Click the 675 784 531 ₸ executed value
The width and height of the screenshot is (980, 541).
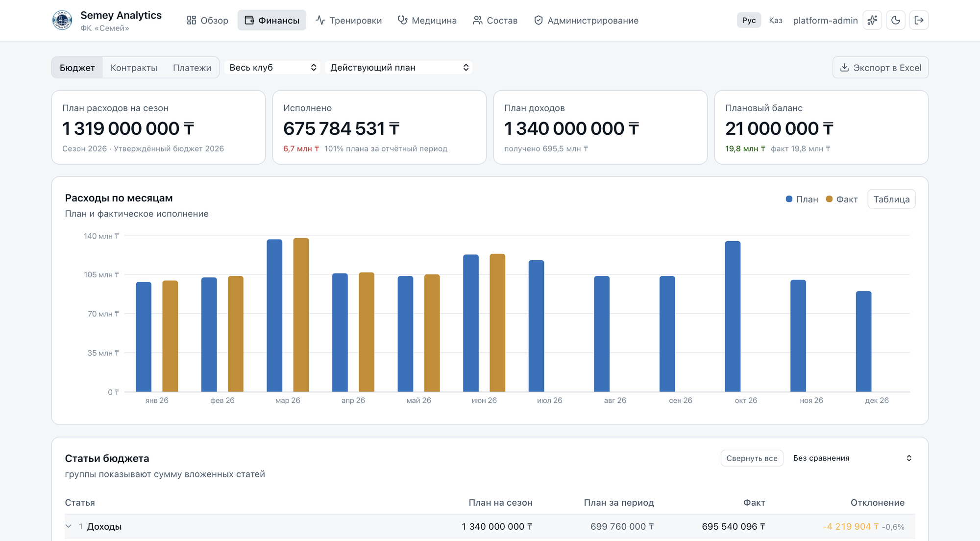[342, 128]
